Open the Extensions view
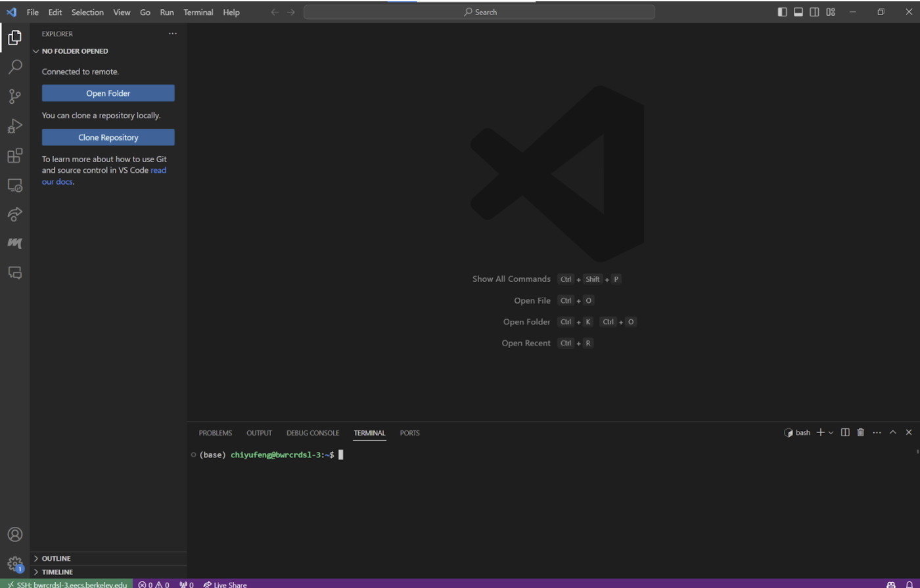Screen dimensions: 920x588 click(14, 156)
